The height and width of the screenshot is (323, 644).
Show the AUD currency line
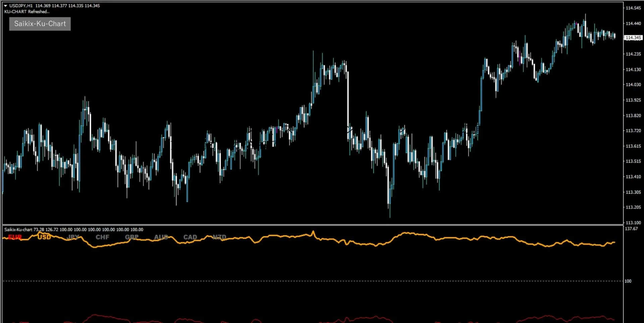pos(161,237)
